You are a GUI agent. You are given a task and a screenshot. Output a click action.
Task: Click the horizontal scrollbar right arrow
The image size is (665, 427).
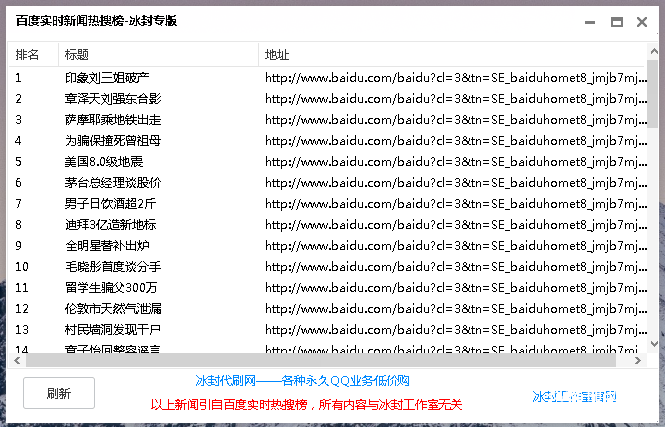point(637,360)
